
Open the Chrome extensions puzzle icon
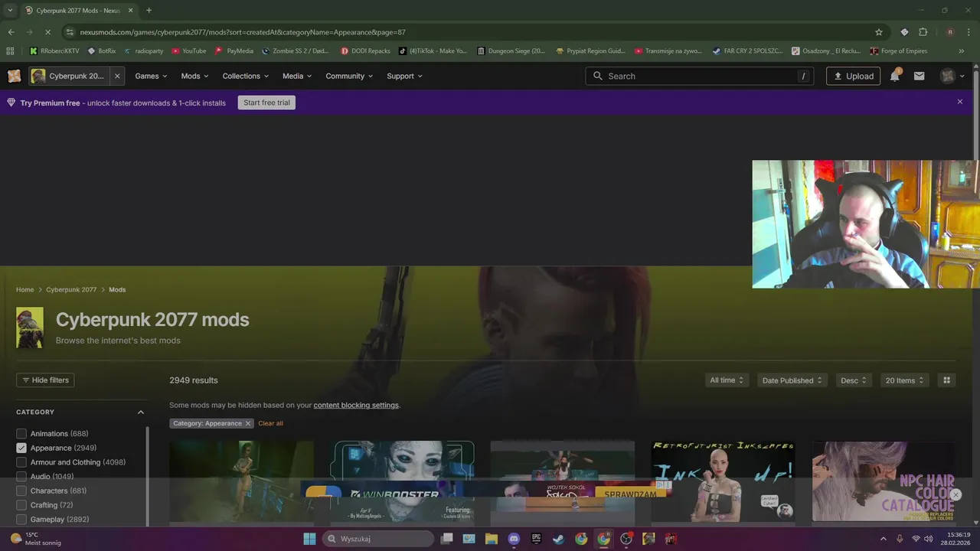923,32
